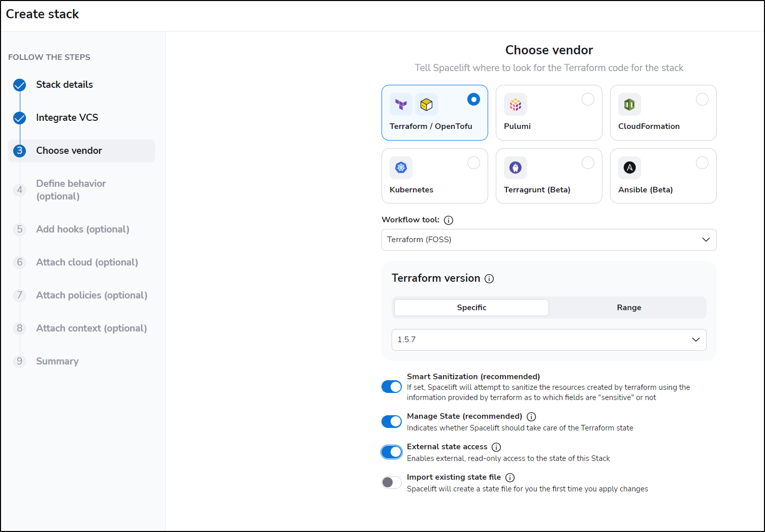The width and height of the screenshot is (765, 532).
Task: Switch to the Specific version tab
Action: click(471, 308)
